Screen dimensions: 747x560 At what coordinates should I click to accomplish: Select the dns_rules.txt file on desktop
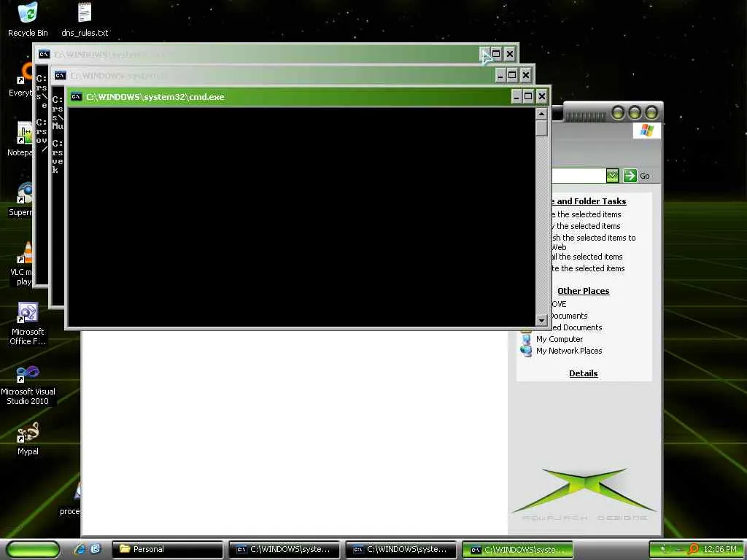85,20
